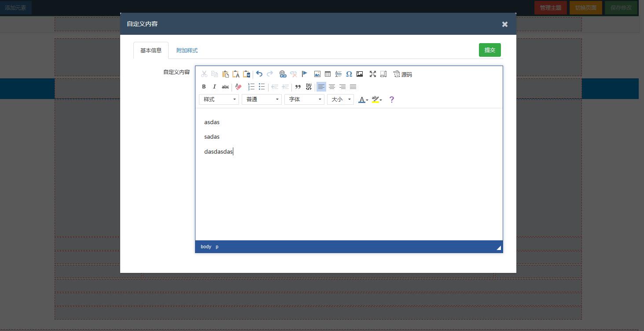
Task: Toggle show blocks icon
Action: coord(383,74)
